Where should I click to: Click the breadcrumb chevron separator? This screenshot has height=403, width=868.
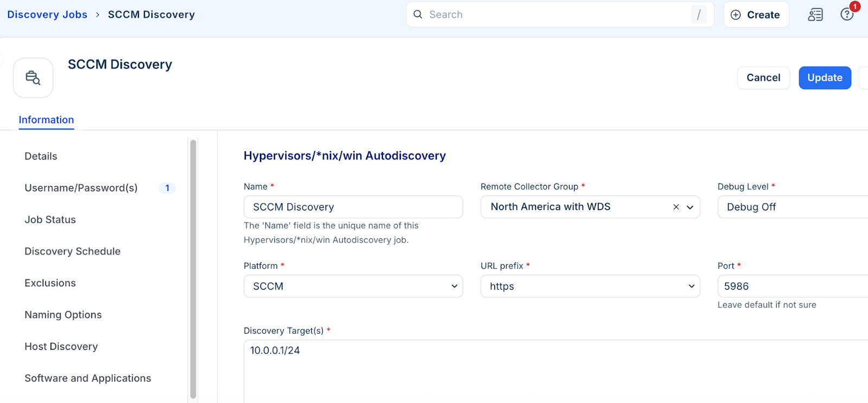(98, 15)
